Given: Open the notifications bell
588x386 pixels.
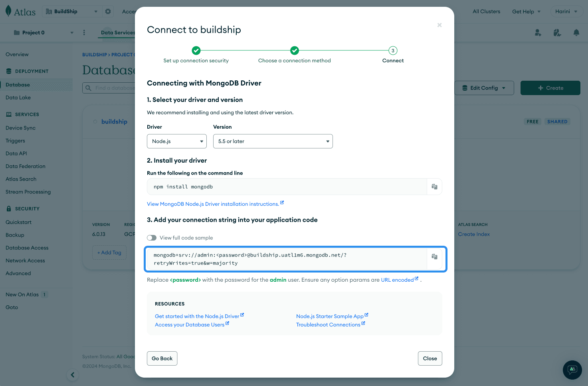Looking at the screenshot, I should click(576, 33).
